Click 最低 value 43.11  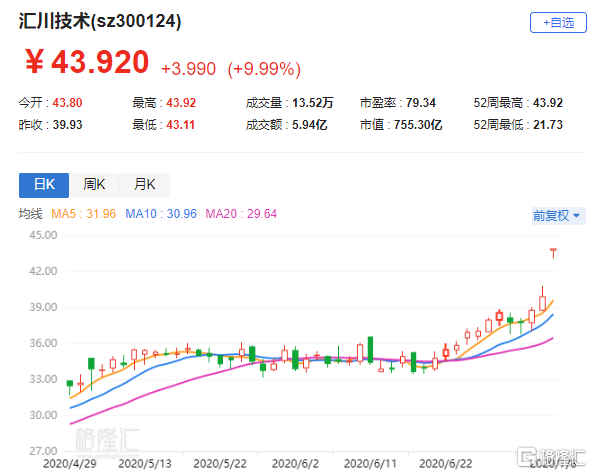click(x=180, y=125)
